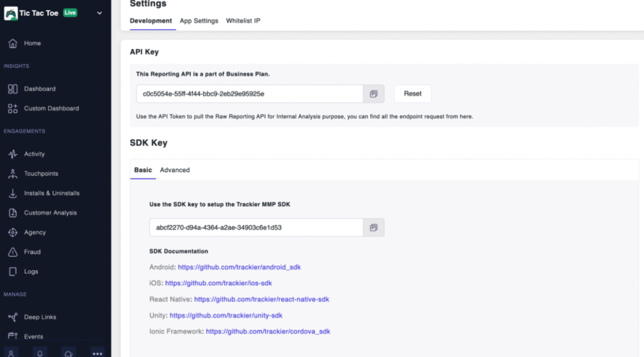Viewport: 644px width, 357px height.
Task: Open notifications with the bell icon
Action: [41, 352]
